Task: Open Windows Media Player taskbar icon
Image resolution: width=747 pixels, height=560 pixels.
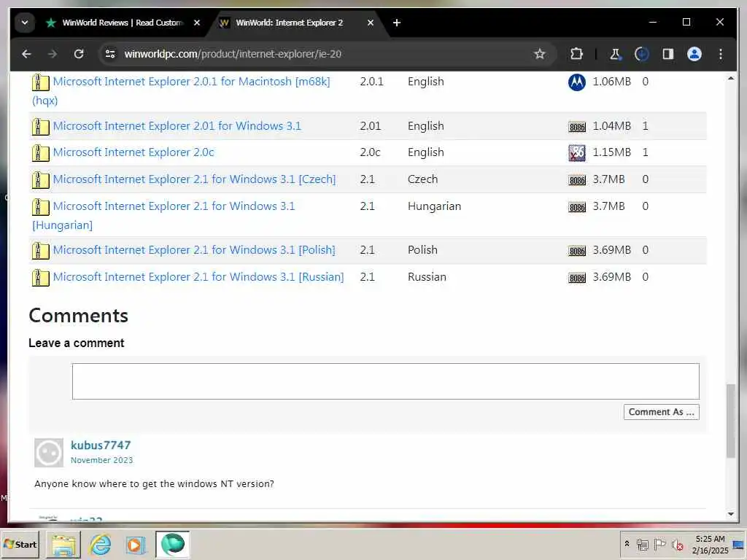Action: [135, 545]
